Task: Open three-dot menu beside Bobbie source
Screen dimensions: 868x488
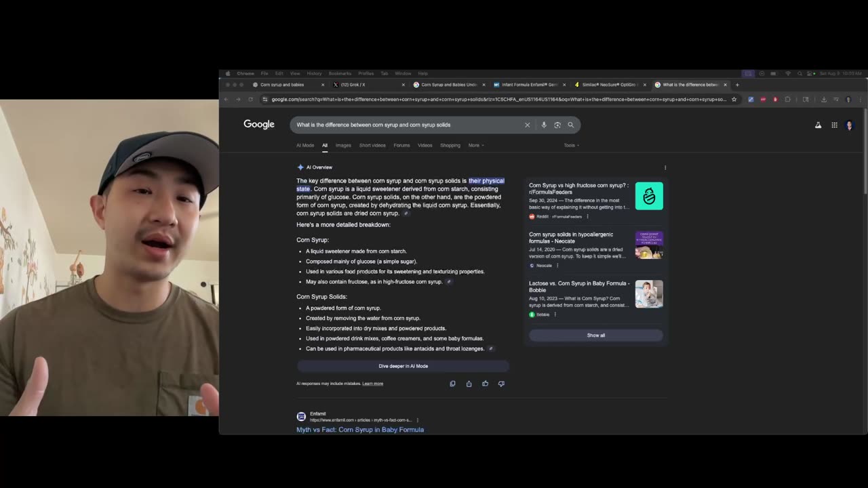Action: point(555,314)
